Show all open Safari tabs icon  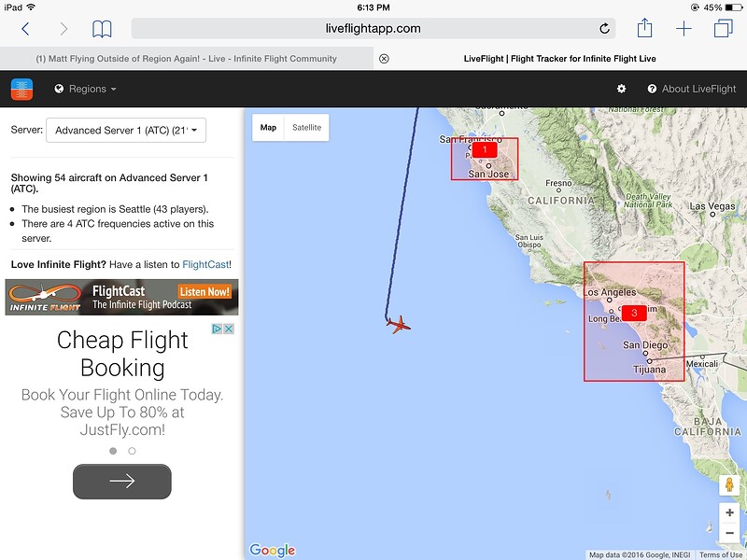[723, 28]
